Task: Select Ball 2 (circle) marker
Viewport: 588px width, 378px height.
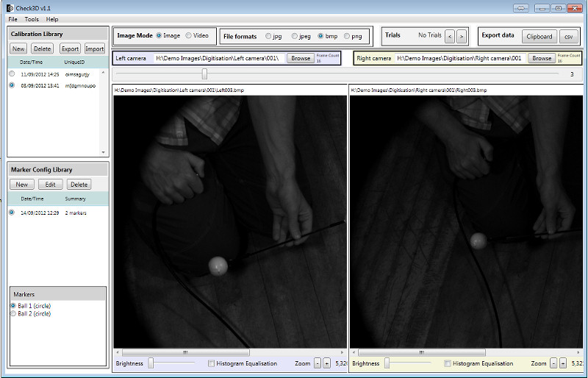Action: coord(12,313)
